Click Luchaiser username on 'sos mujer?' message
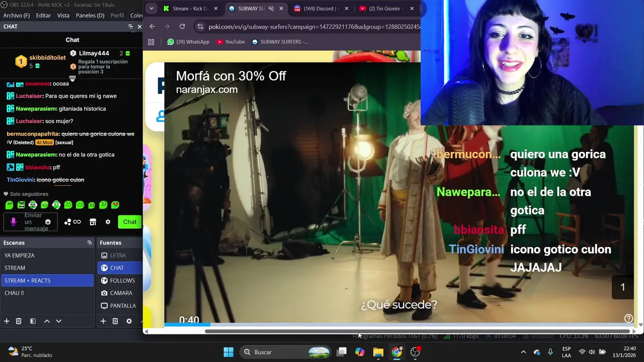Screen dimensions: 644x362 tap(29, 121)
